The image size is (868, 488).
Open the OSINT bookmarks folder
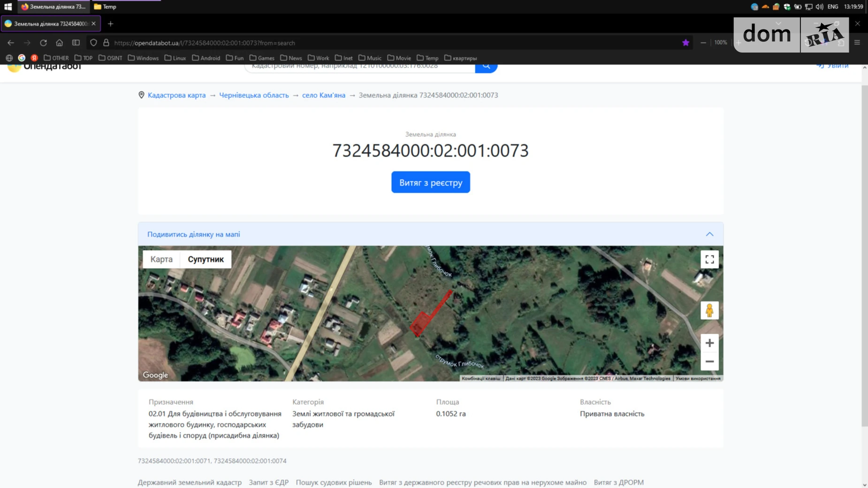coord(110,58)
